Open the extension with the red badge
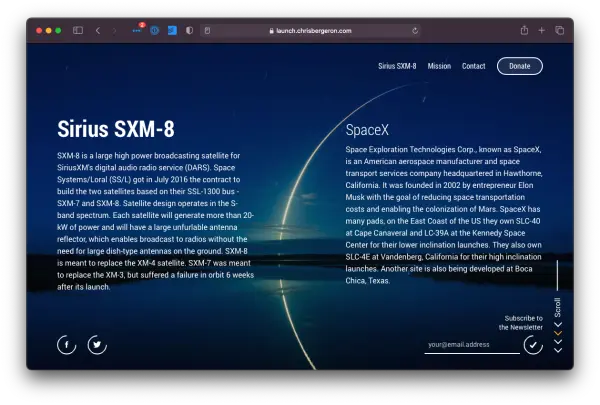 pos(137,30)
